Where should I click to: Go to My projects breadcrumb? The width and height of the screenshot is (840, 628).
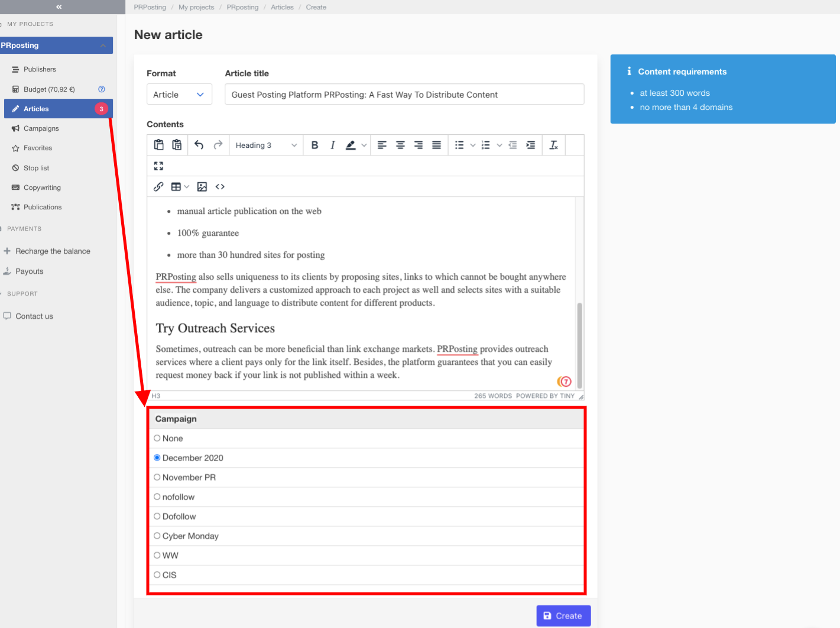point(196,7)
